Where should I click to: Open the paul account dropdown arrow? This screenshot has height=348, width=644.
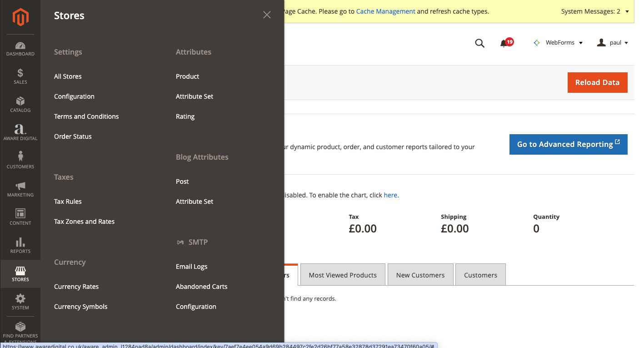(626, 43)
